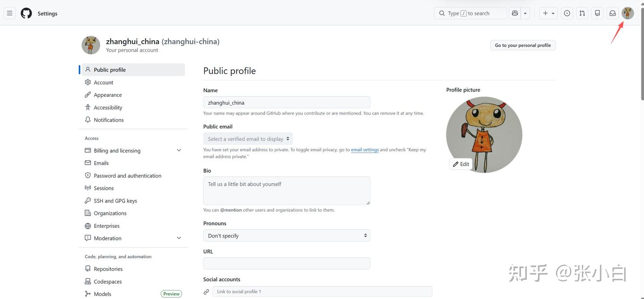The height and width of the screenshot is (299, 644).
Task: Expand the Moderation section
Action: point(179,238)
